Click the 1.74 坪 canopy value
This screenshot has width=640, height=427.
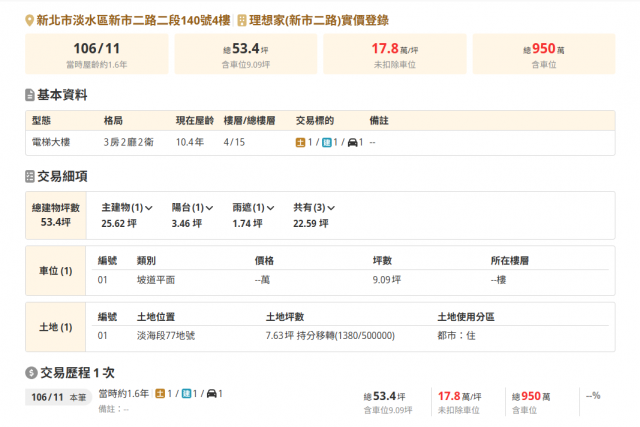click(247, 223)
